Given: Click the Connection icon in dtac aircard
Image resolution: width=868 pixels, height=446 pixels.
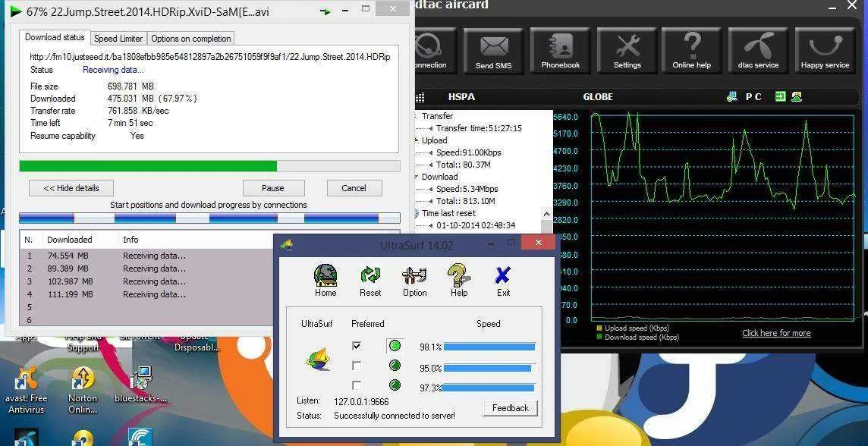Looking at the screenshot, I should (435, 51).
